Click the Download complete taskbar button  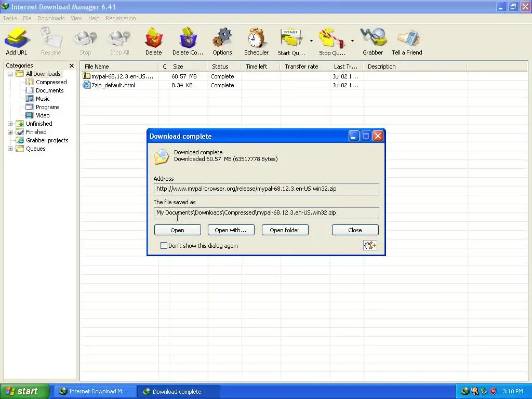179,391
